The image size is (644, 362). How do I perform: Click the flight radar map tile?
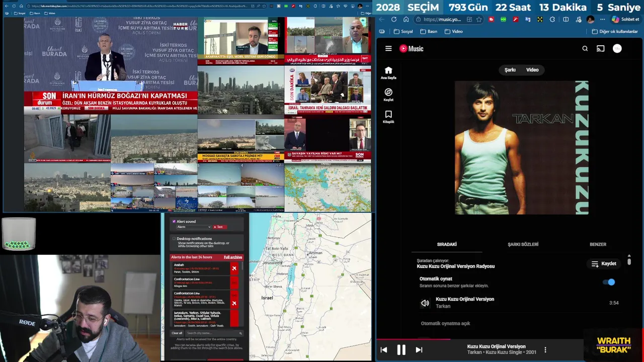(328, 188)
